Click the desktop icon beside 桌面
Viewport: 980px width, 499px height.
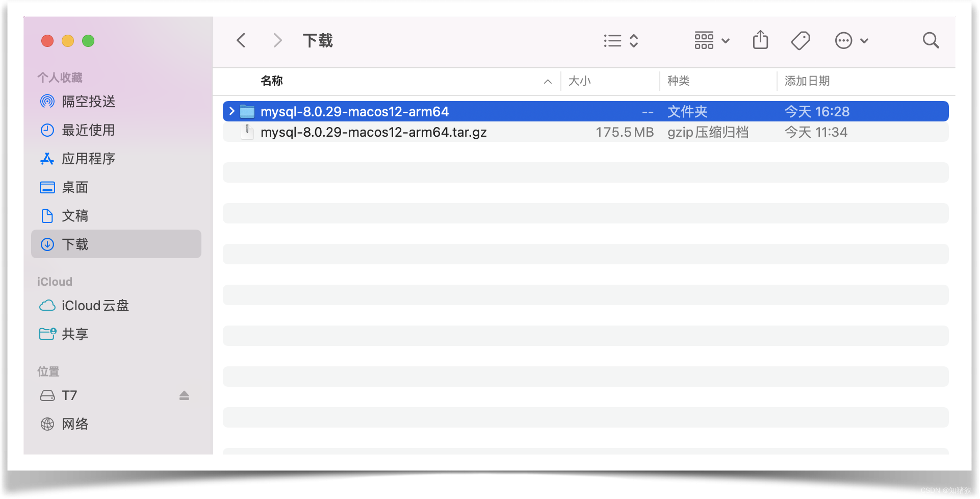coord(47,187)
